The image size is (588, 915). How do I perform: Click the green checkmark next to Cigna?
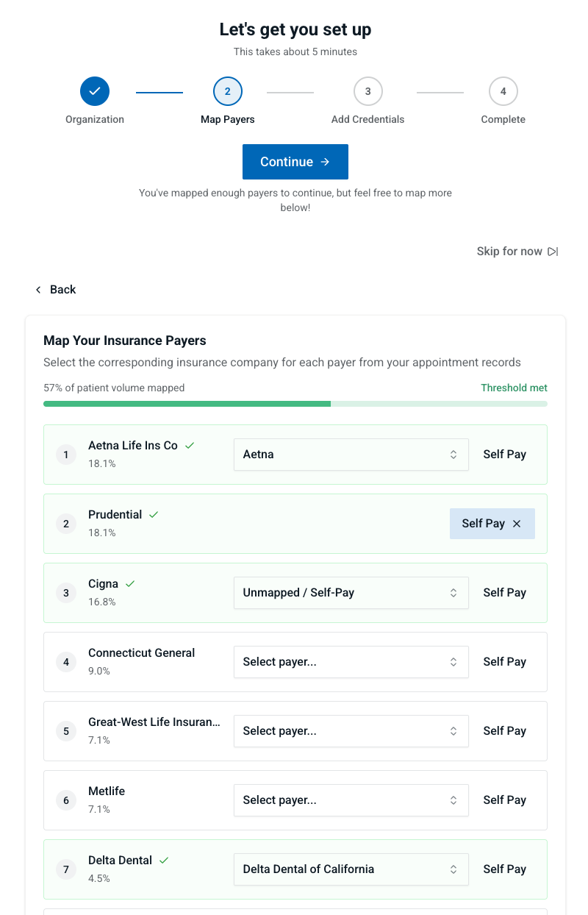pos(130,583)
